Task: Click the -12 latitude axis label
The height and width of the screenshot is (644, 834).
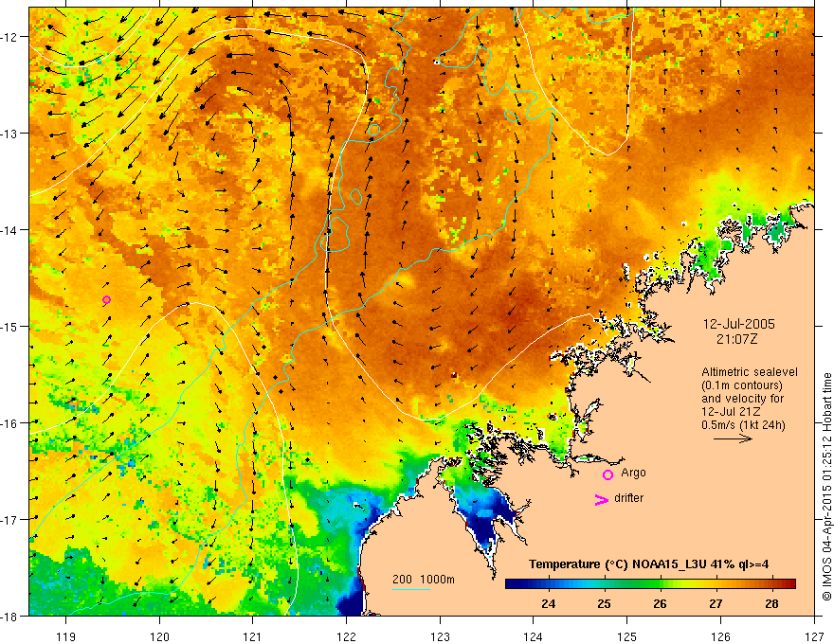Action: coord(10,36)
